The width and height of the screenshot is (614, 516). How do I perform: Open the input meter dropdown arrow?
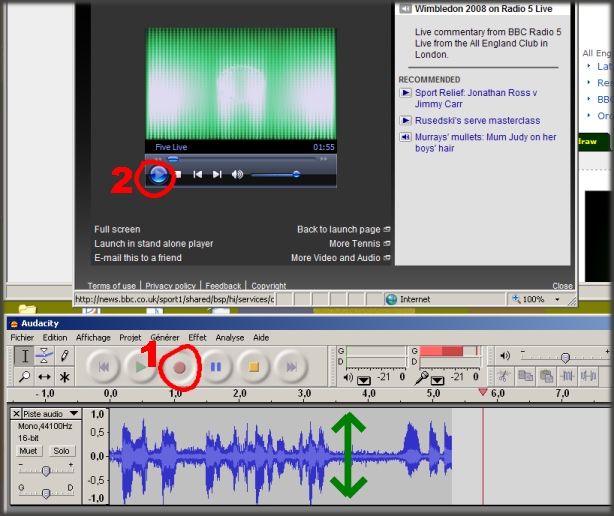coord(437,380)
